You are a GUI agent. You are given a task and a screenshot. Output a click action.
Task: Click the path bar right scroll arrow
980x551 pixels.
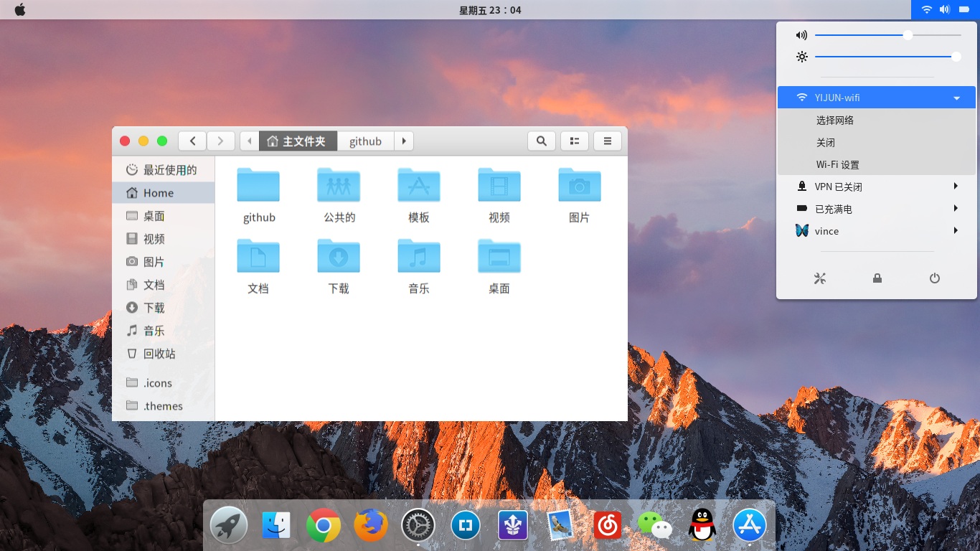pyautogui.click(x=404, y=141)
